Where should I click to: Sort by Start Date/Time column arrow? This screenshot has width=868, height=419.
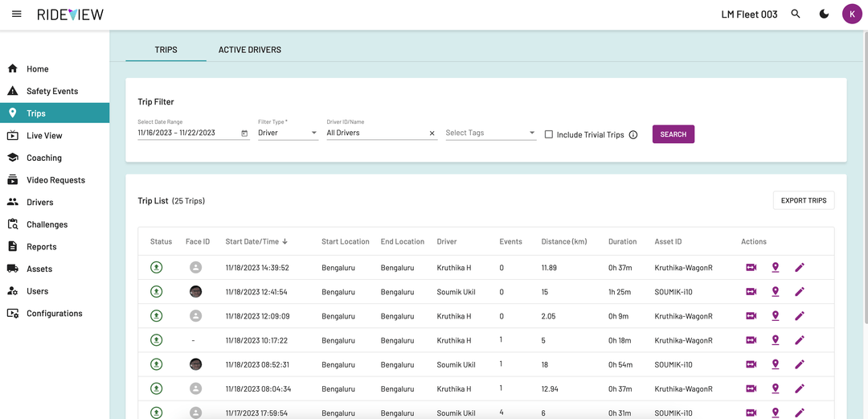(285, 241)
